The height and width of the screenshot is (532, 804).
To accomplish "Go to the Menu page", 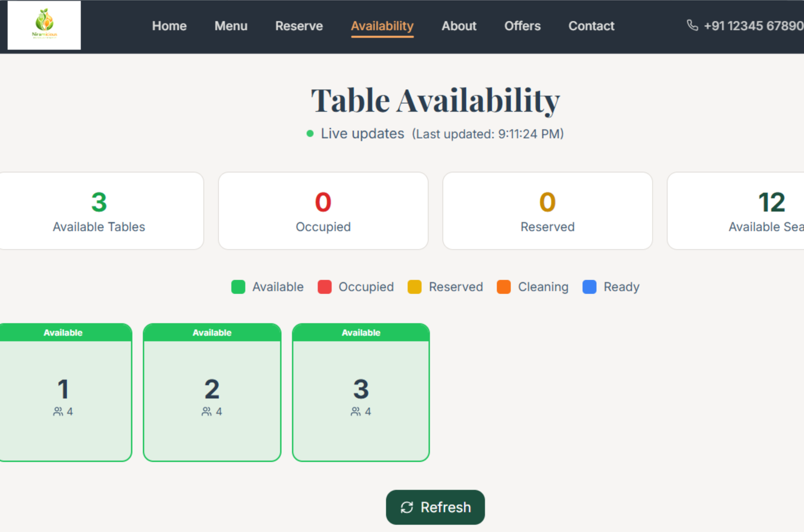I will tap(231, 26).
